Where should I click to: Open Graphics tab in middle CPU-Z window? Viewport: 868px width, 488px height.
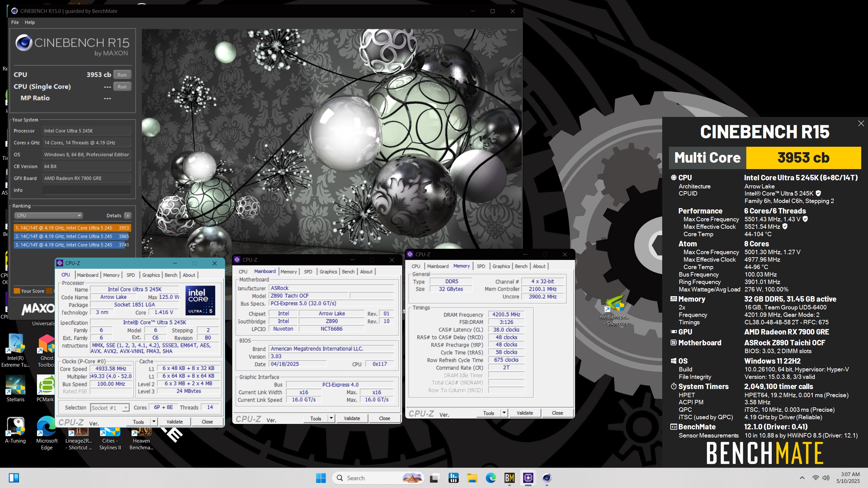pos(328,271)
